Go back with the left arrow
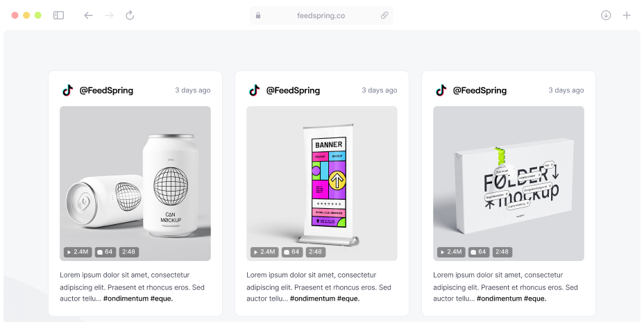Screen dimensions: 644x322 pos(88,15)
